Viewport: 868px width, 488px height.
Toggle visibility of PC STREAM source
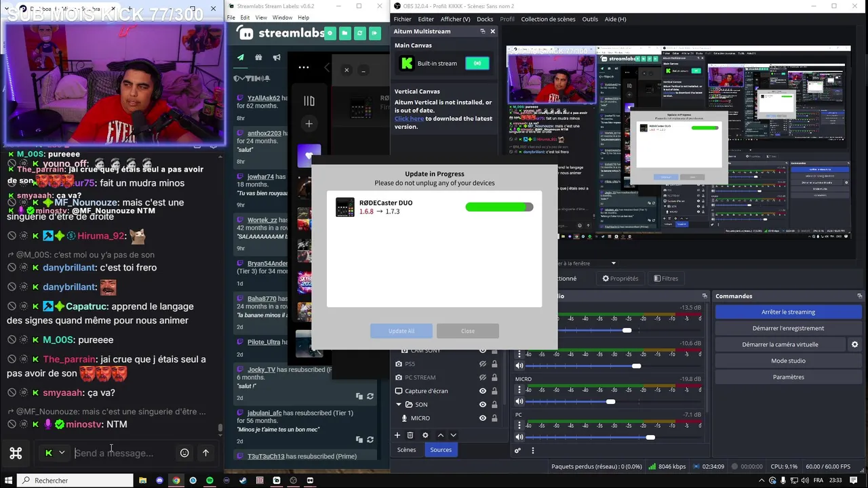483,378
